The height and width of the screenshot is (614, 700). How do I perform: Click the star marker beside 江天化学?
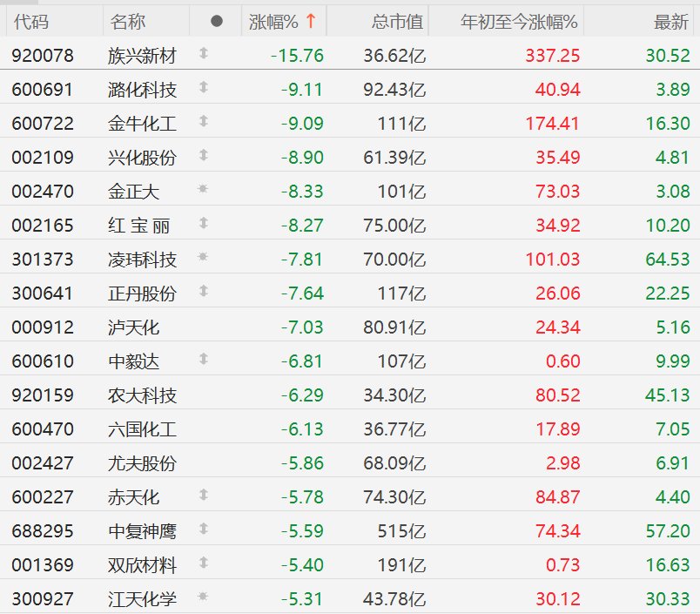click(x=204, y=597)
